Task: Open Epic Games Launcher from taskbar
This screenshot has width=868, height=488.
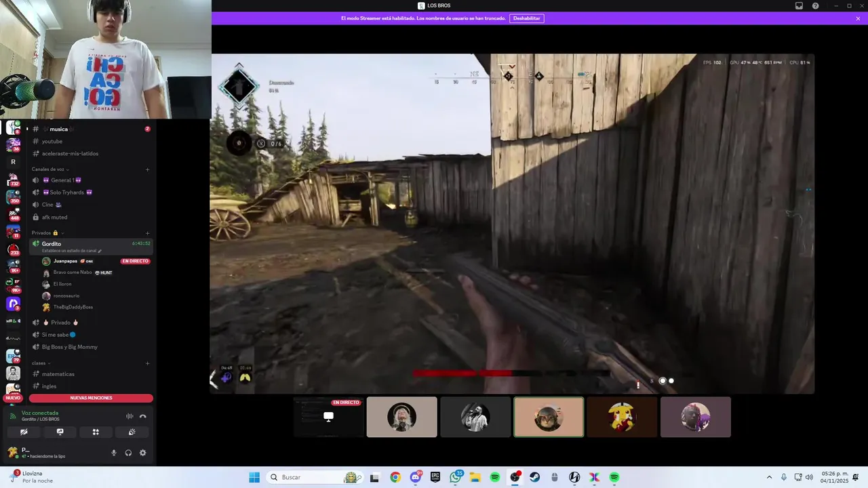Action: tap(435, 477)
